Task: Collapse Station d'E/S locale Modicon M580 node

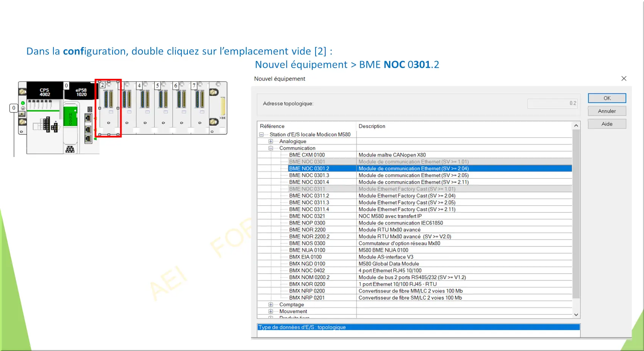Action: tap(261, 135)
